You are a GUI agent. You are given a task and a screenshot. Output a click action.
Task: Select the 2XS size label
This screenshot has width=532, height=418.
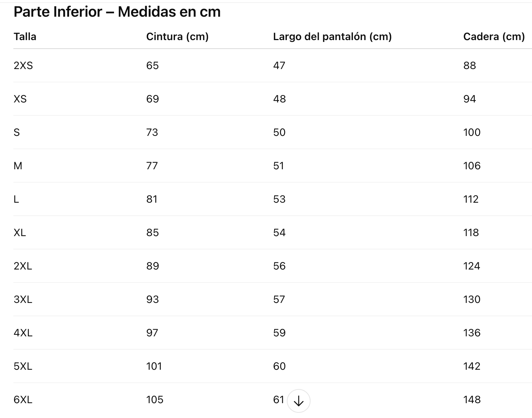tap(23, 66)
